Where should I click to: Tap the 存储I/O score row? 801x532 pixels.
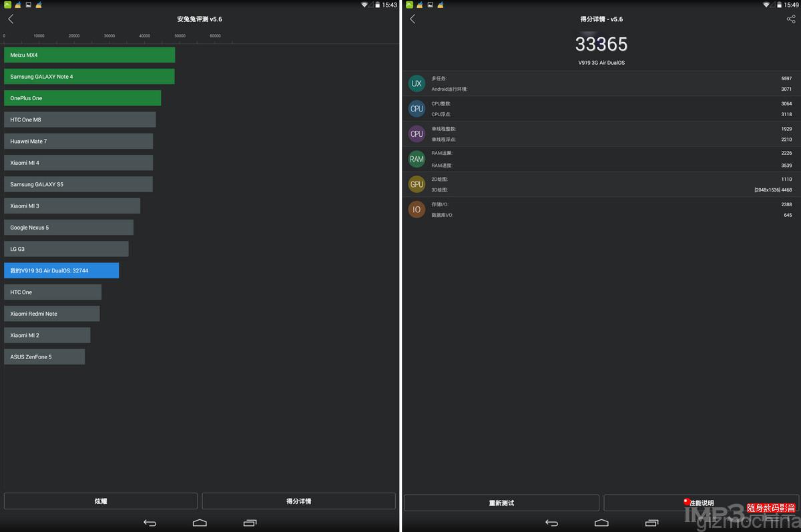611,204
